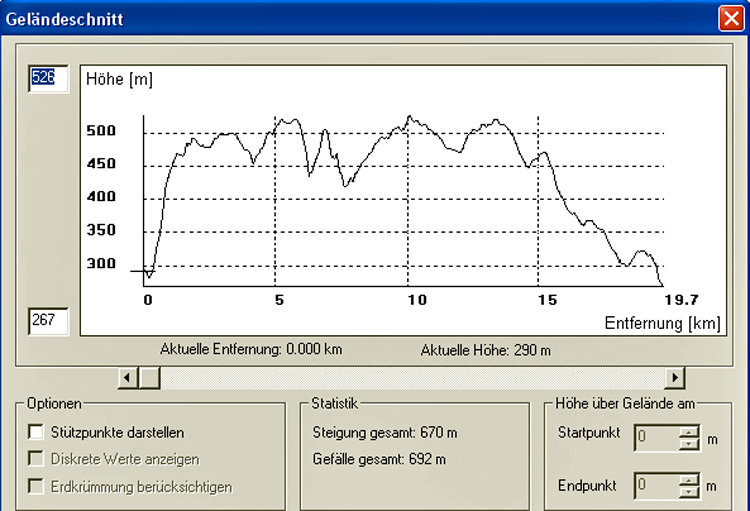Click the left scrollbar arrow below the chart
The width and height of the screenshot is (750, 511).
[x=127, y=377]
